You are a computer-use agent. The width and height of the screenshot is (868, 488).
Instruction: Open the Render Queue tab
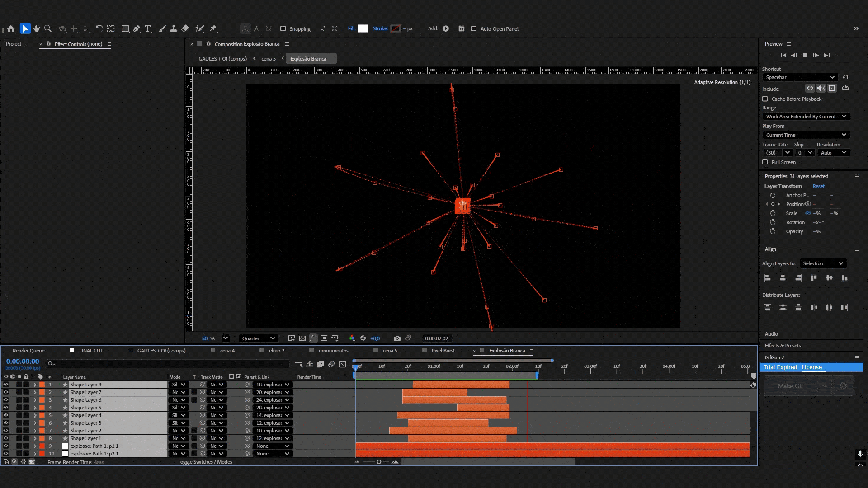tap(28, 351)
